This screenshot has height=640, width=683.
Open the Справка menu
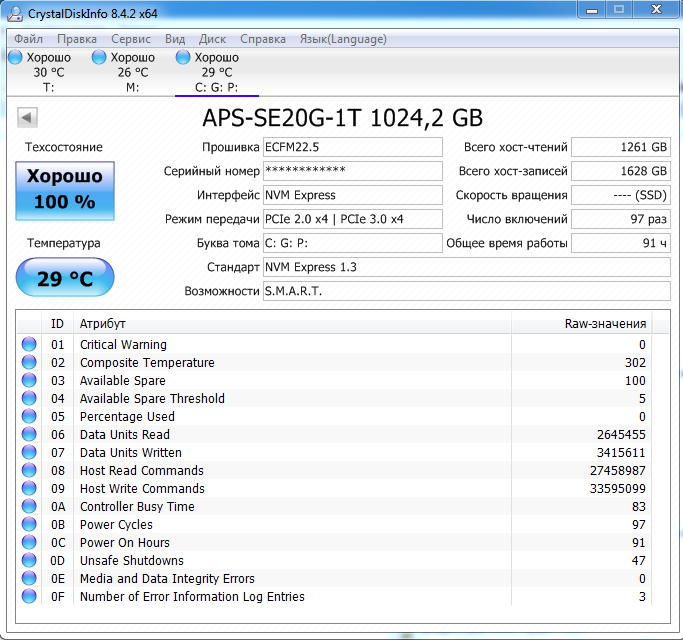[263, 39]
